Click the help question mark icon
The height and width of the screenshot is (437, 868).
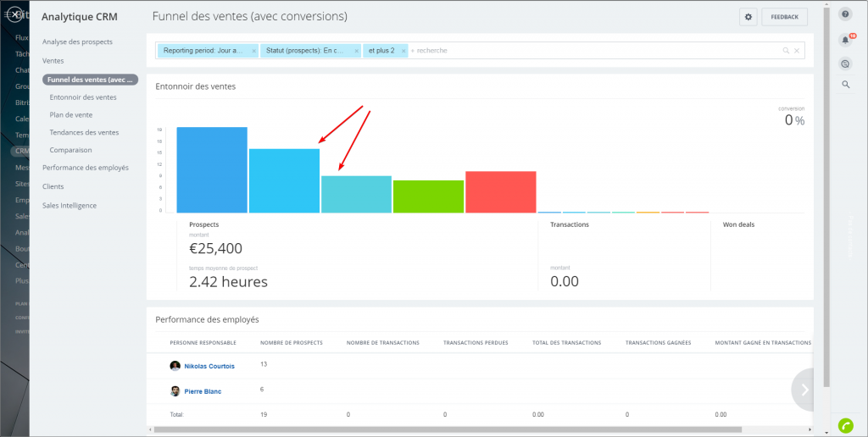tap(845, 14)
